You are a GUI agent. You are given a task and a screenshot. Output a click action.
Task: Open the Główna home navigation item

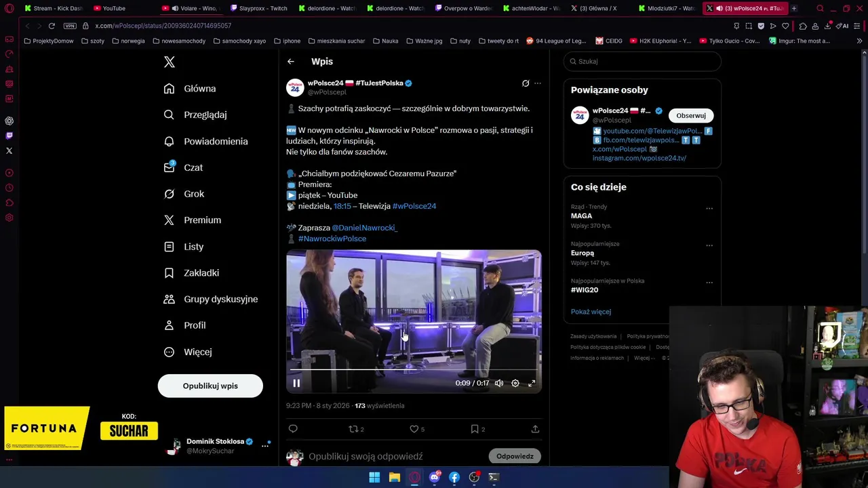point(191,89)
